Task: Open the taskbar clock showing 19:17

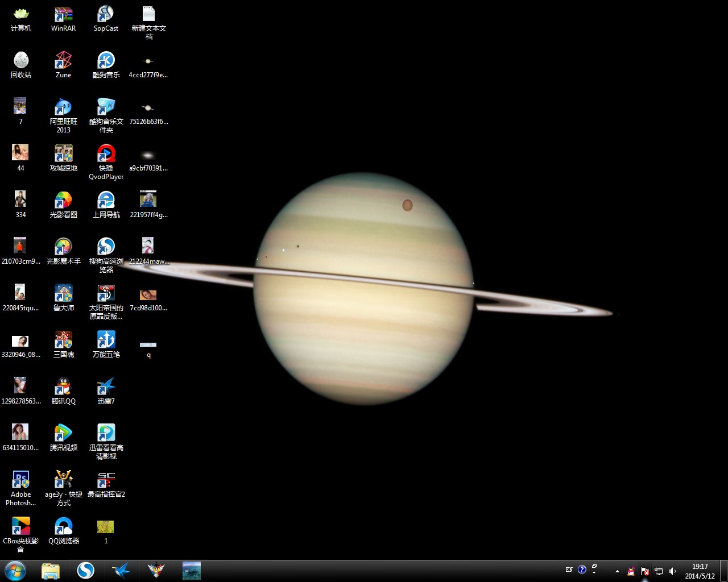Action: (x=700, y=571)
